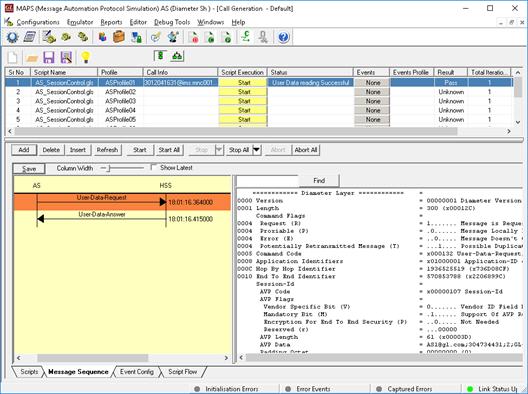The width and height of the screenshot is (528, 394).
Task: Click the None events cell for ASProfile03
Action: pos(373,101)
